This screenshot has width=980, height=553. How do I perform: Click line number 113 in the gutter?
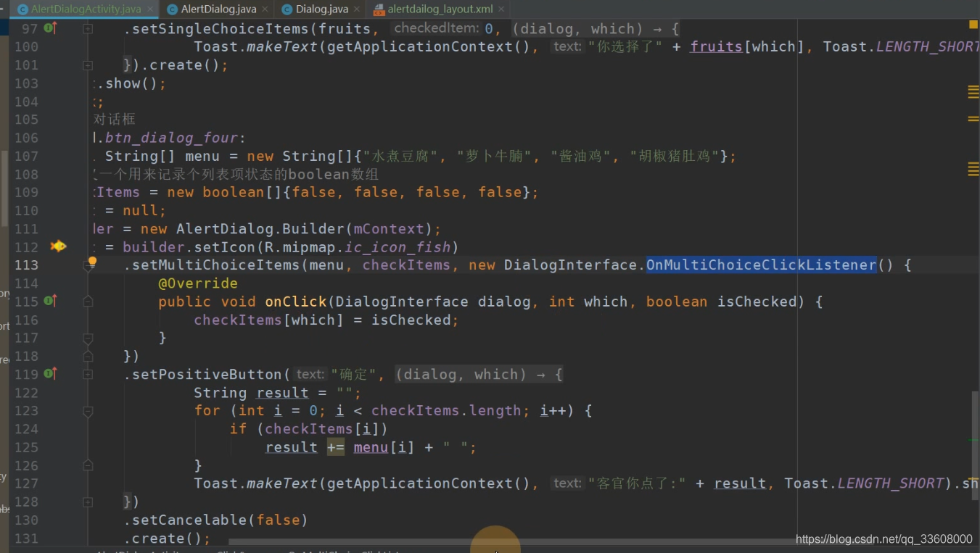click(x=26, y=265)
